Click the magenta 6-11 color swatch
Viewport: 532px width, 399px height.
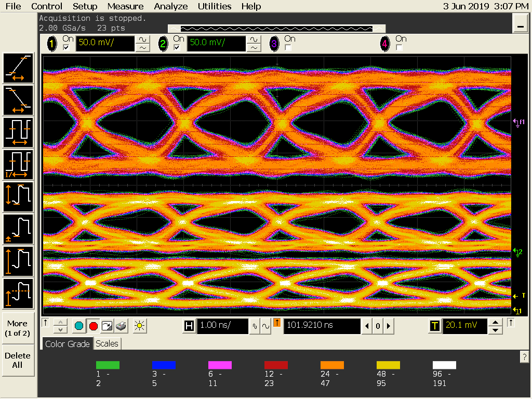220,365
